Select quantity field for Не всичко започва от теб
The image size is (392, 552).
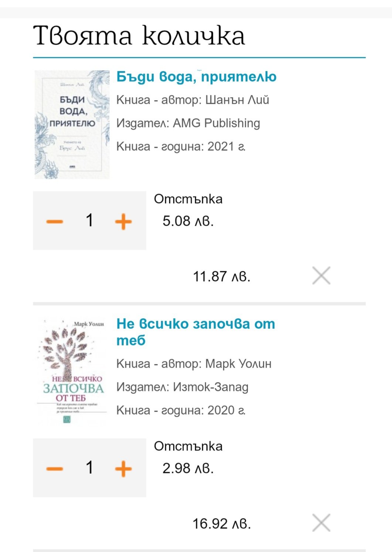tap(89, 468)
